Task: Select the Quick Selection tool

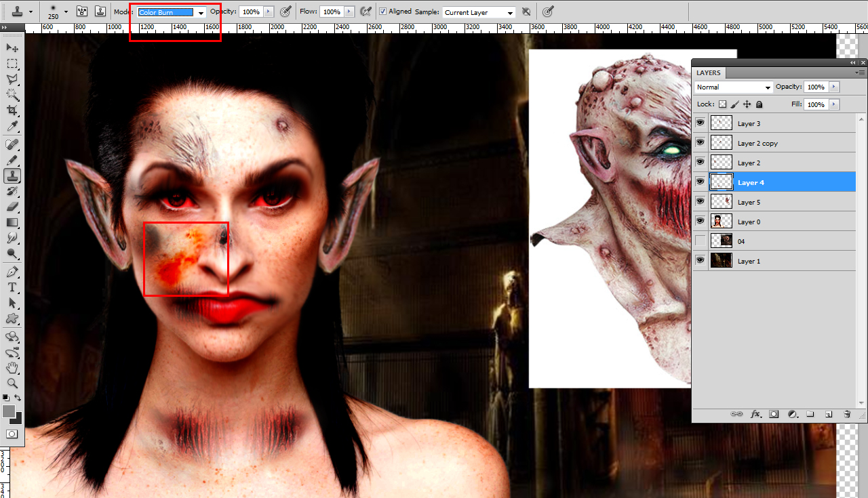Action: (x=12, y=95)
